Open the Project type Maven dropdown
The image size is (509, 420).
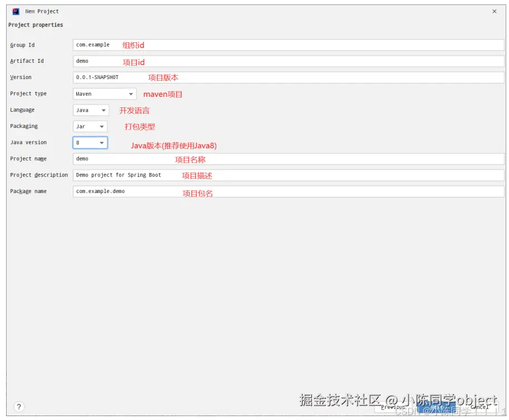point(105,94)
